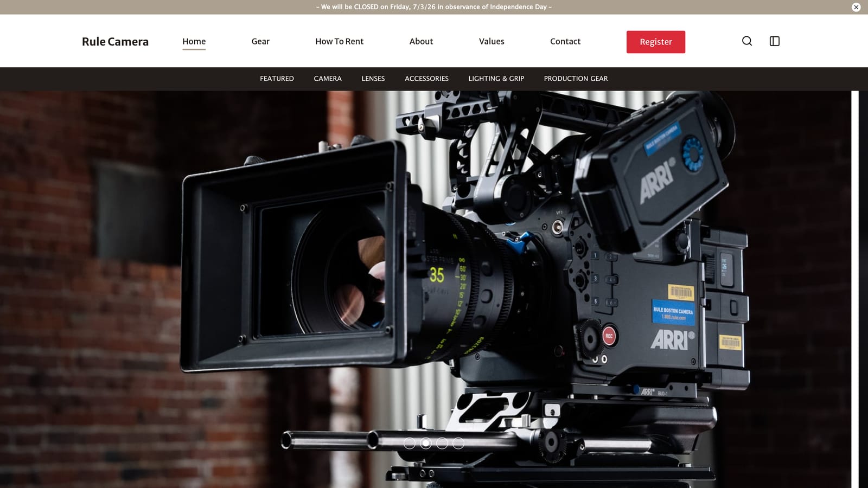Dismiss the Independence Day closure banner
This screenshot has width=868, height=488.
pos(856,7)
